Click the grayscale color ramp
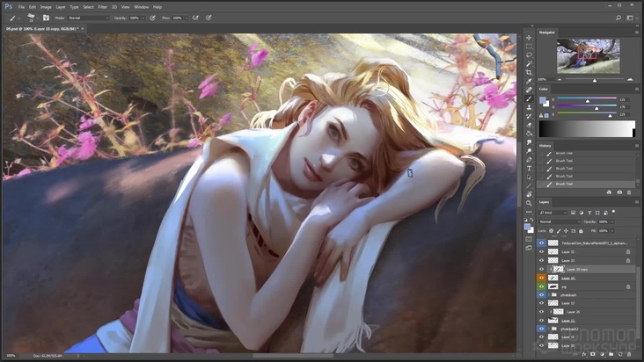 coord(588,129)
